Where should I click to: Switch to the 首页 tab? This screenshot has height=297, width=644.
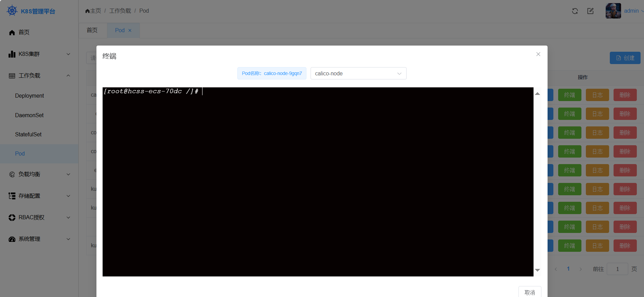92,30
